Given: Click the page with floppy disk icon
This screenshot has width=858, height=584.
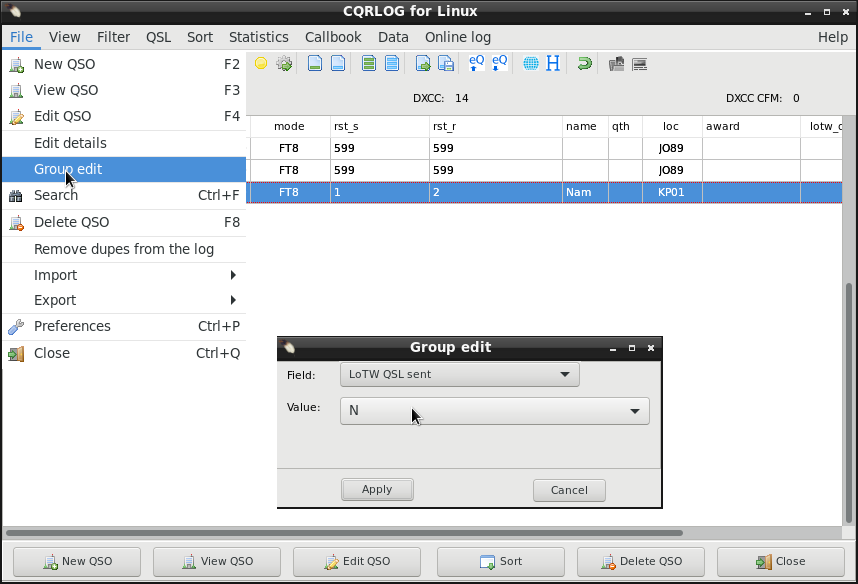Looking at the screenshot, I should coord(446,63).
